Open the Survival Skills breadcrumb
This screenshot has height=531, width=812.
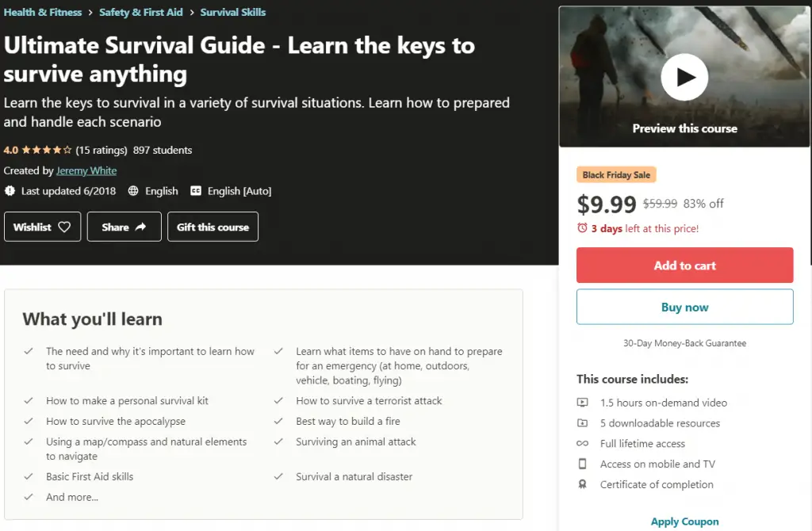[x=233, y=12]
